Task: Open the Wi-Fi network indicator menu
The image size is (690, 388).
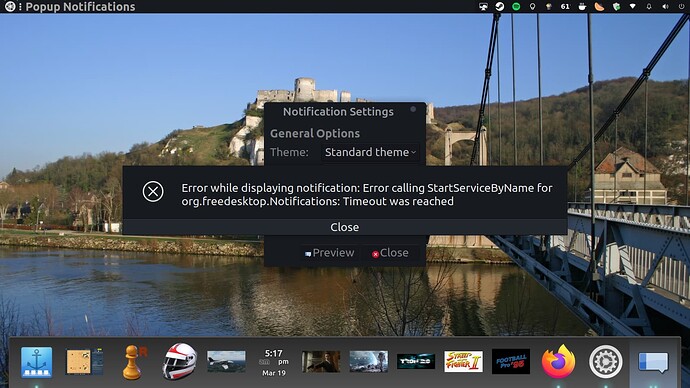Action: coord(632,7)
